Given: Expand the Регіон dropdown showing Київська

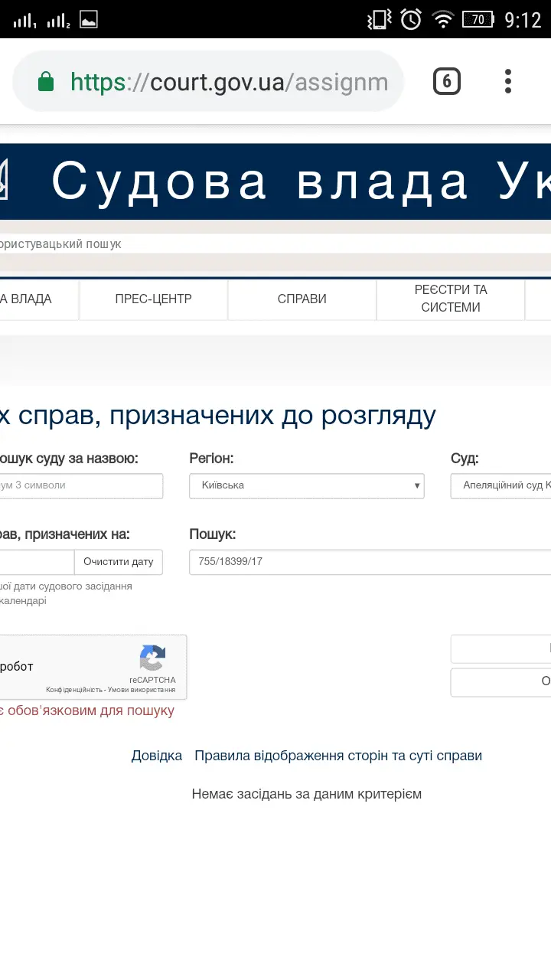Looking at the screenshot, I should [x=306, y=485].
